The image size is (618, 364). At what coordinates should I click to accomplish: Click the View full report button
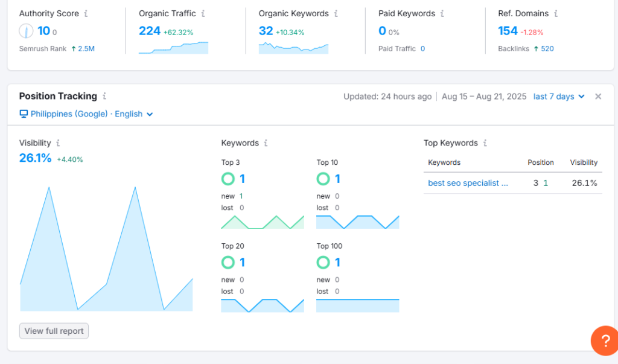[54, 331]
